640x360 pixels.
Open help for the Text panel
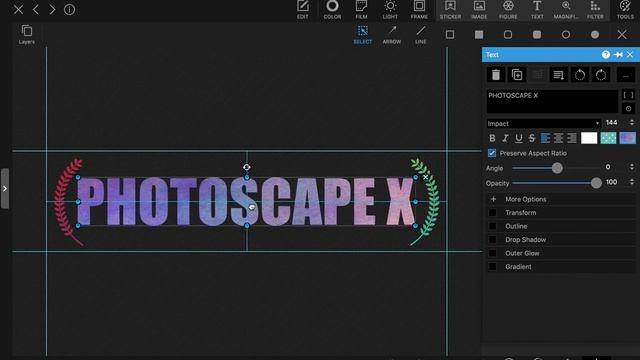(x=605, y=55)
